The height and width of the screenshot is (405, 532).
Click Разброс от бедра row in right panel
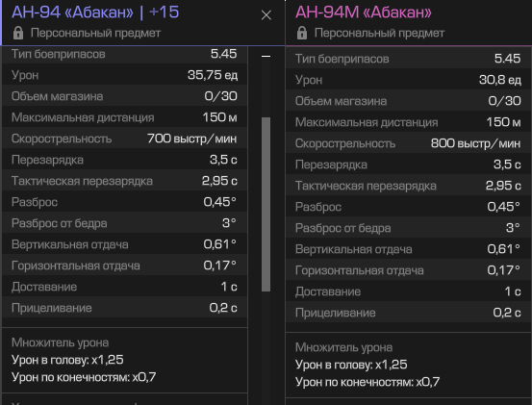[x=409, y=228]
